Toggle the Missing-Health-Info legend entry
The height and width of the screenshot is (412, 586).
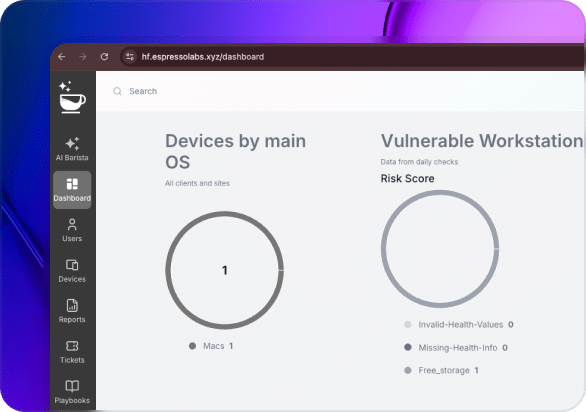pos(456,348)
